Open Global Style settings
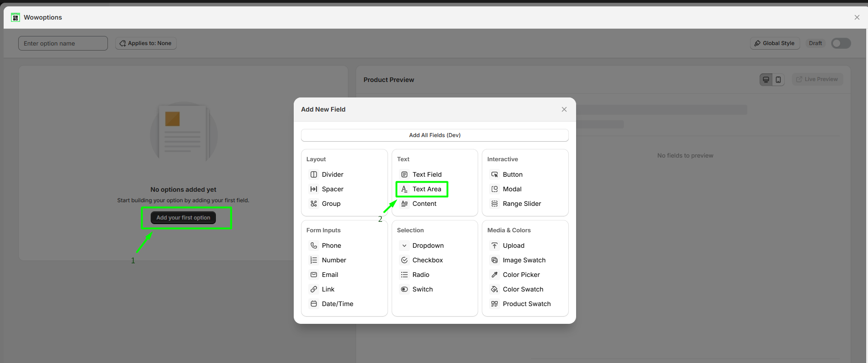This screenshot has width=868, height=363. (775, 43)
